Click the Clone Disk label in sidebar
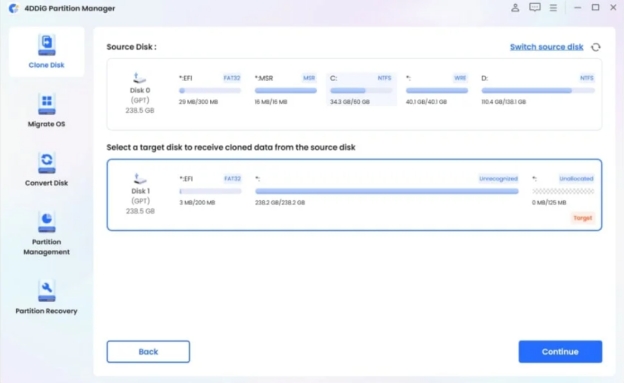 [x=46, y=65]
